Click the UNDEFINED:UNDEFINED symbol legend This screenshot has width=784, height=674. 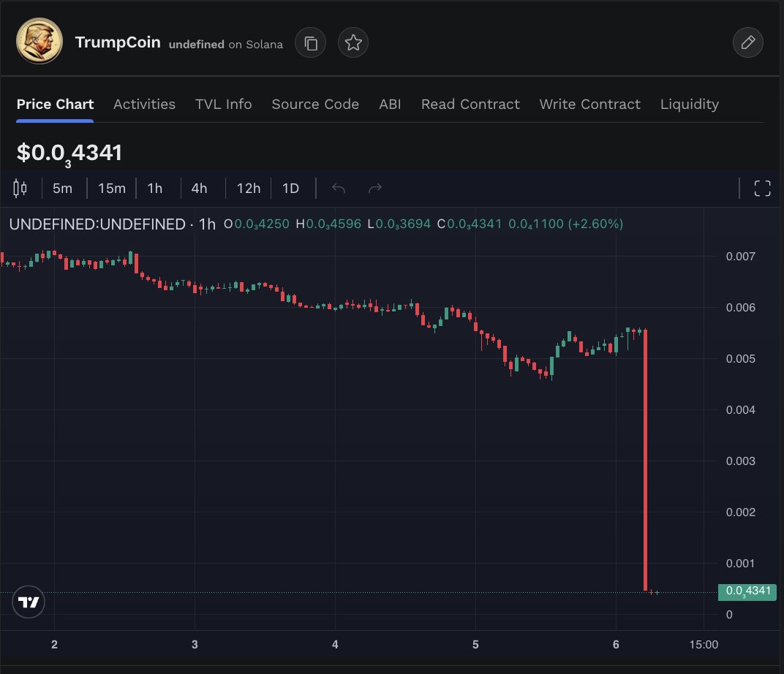click(97, 224)
